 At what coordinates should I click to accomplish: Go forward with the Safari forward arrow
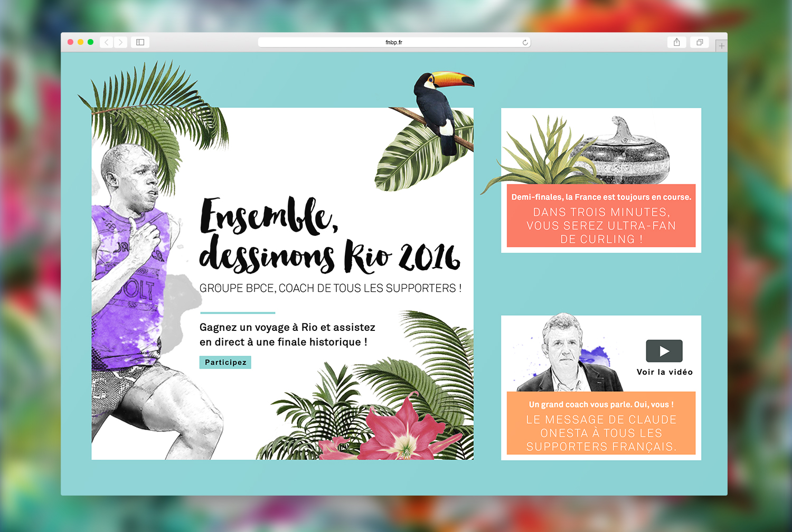coord(120,42)
